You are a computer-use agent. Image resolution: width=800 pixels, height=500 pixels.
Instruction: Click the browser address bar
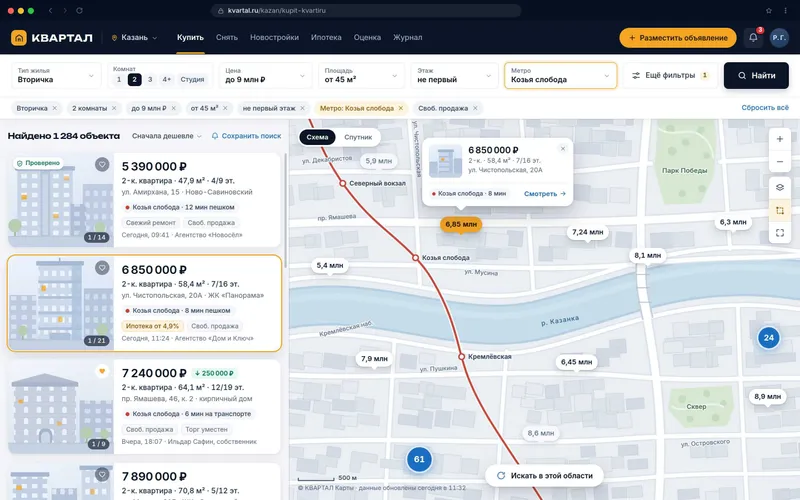pos(366,10)
